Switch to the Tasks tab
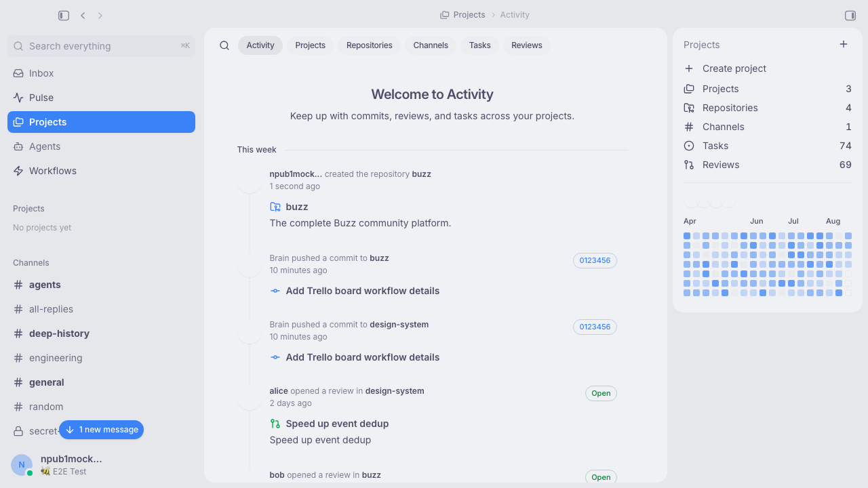This screenshot has height=488, width=868. (x=480, y=45)
